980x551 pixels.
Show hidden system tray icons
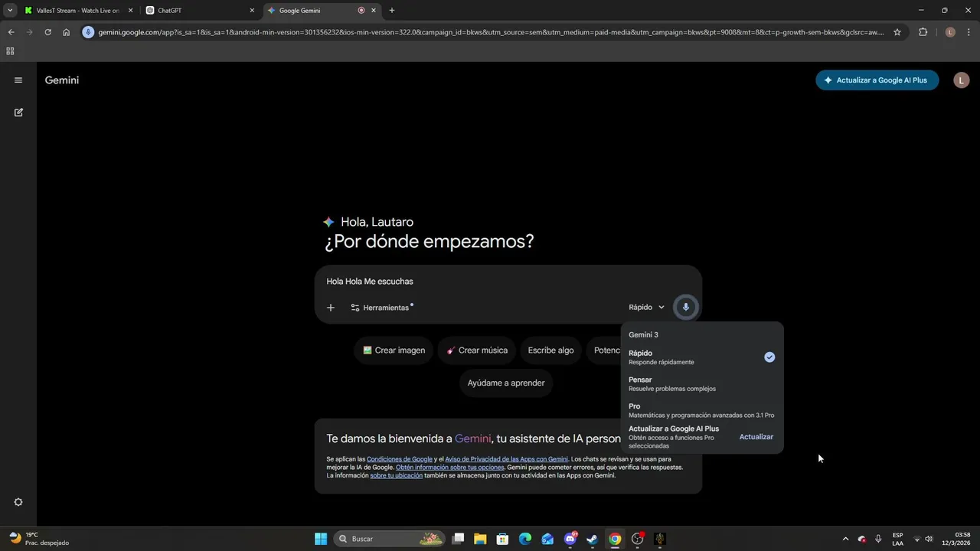pos(845,539)
